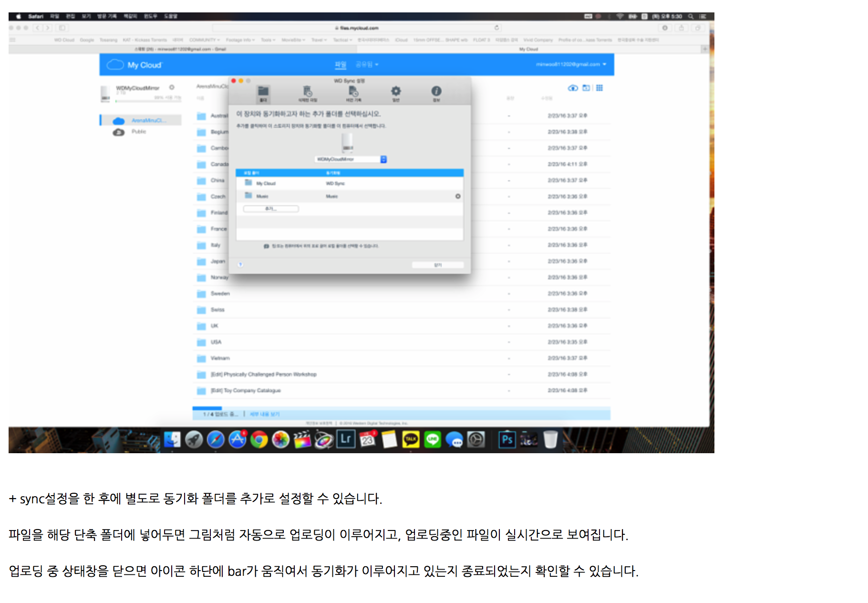Open the account email dropdown
Viewport: 868px width, 603px height.
tap(571, 64)
